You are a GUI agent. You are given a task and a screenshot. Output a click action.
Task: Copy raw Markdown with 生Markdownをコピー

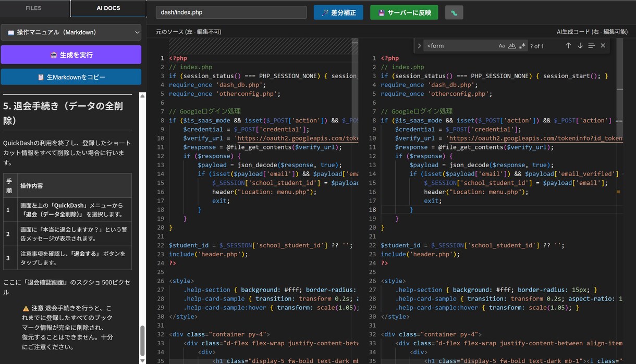click(71, 77)
